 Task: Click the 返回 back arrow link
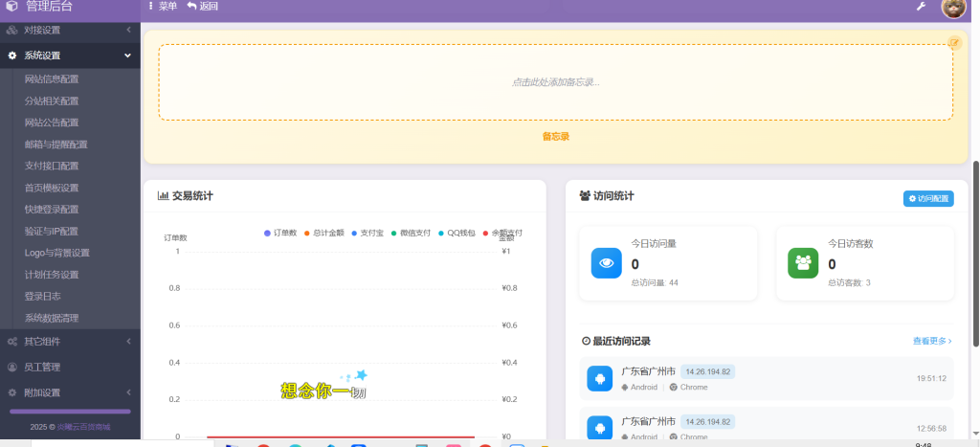[203, 7]
